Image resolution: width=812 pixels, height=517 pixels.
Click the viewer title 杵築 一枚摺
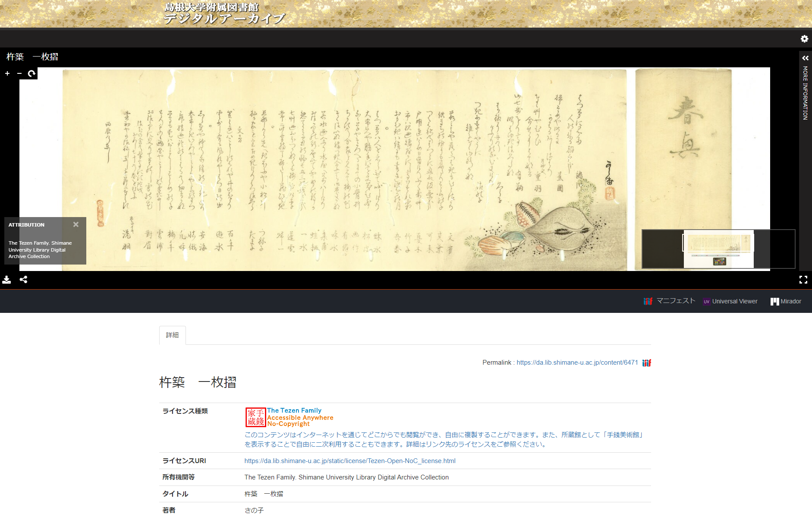pos(32,57)
